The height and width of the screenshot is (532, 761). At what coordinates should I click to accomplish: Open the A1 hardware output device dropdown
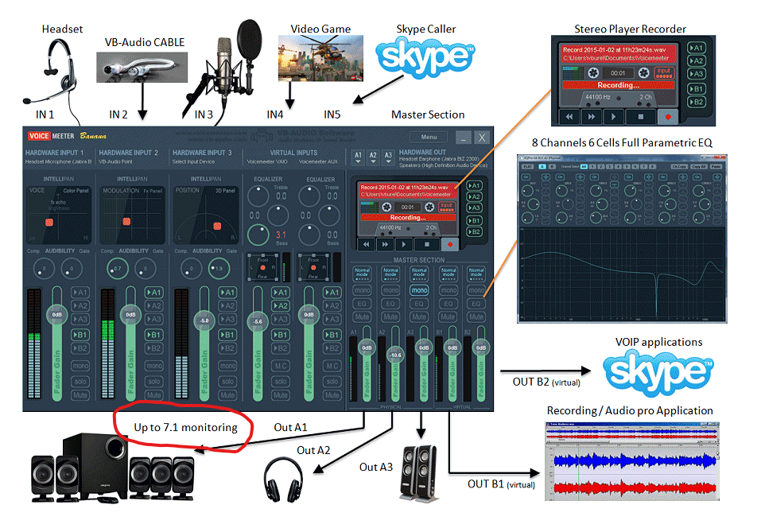pos(358,156)
